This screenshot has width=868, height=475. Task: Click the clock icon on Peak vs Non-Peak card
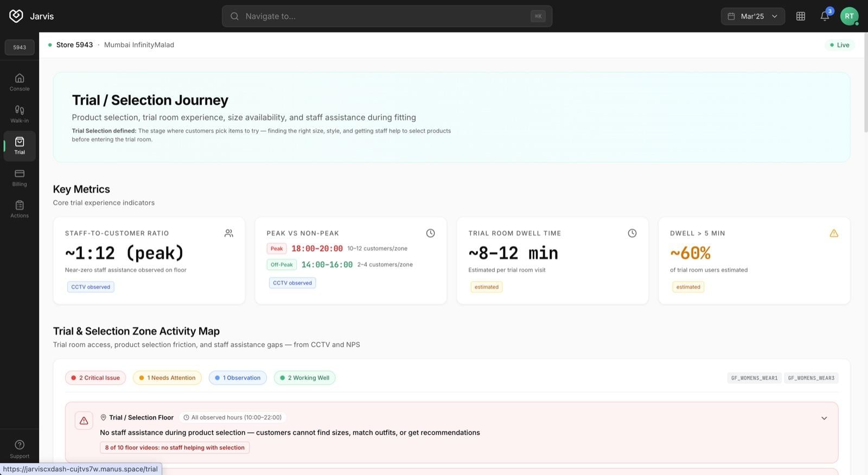(430, 233)
